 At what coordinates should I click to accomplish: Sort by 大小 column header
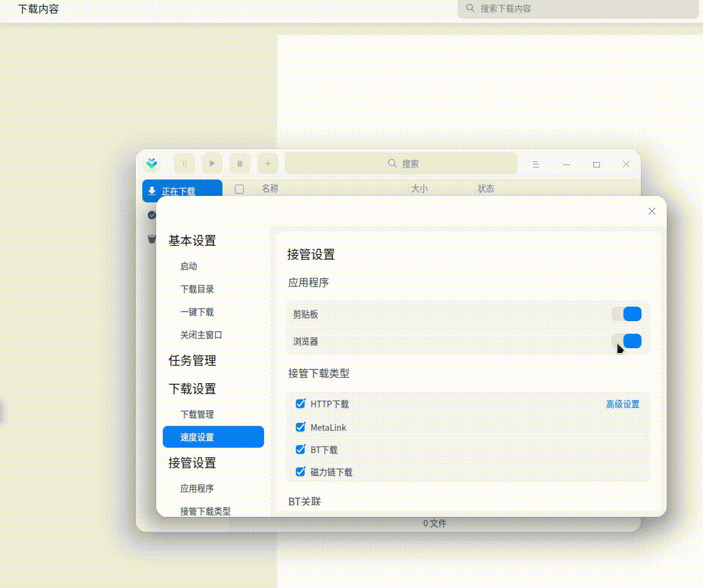click(x=420, y=189)
